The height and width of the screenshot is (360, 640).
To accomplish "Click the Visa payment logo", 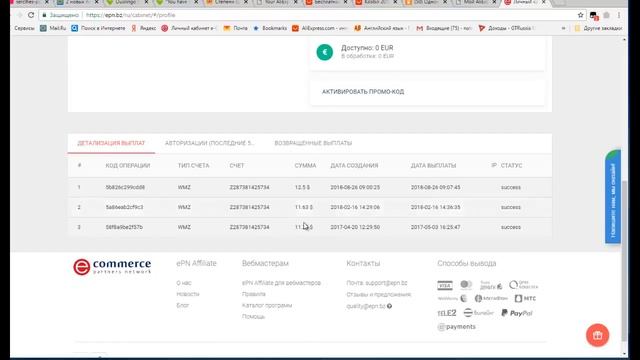I will (445, 285).
